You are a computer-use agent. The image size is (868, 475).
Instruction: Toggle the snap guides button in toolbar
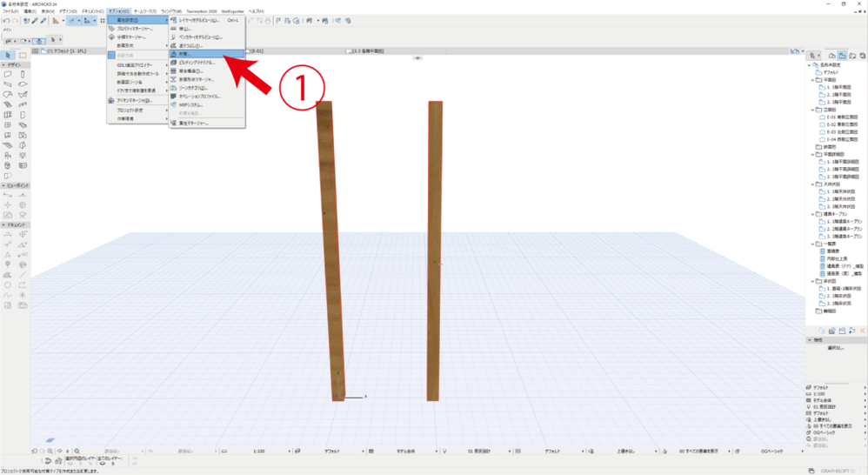[x=88, y=21]
